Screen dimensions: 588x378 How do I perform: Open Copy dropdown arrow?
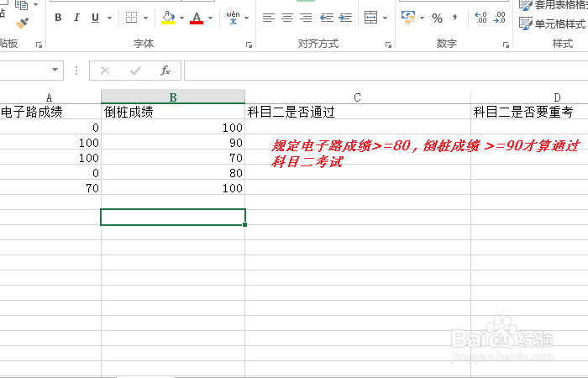[x=36, y=5]
